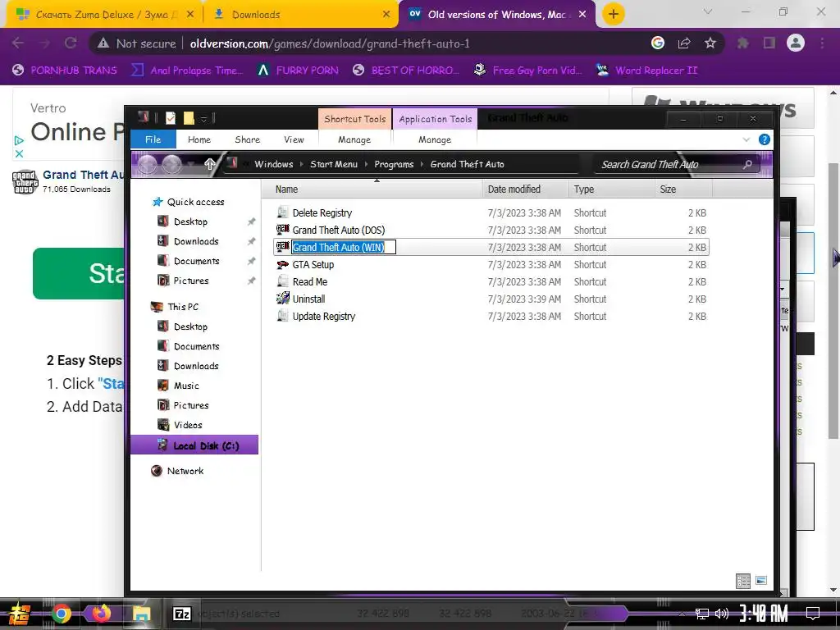Bookmark this page with the star icon

point(710,43)
